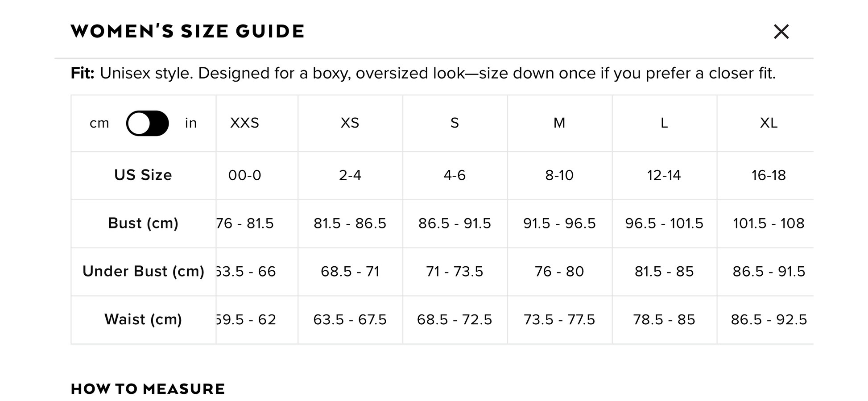Close the Women's Size Guide dialog
868x401 pixels.
tap(781, 32)
